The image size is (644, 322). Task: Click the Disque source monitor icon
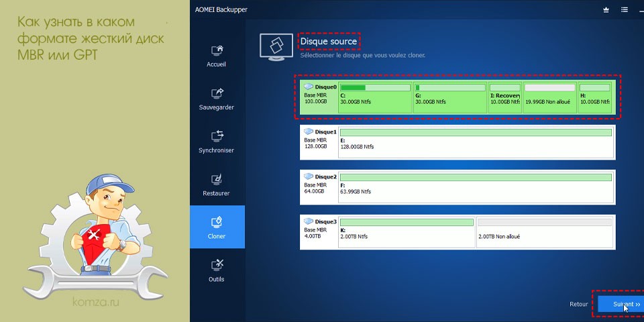[276, 47]
